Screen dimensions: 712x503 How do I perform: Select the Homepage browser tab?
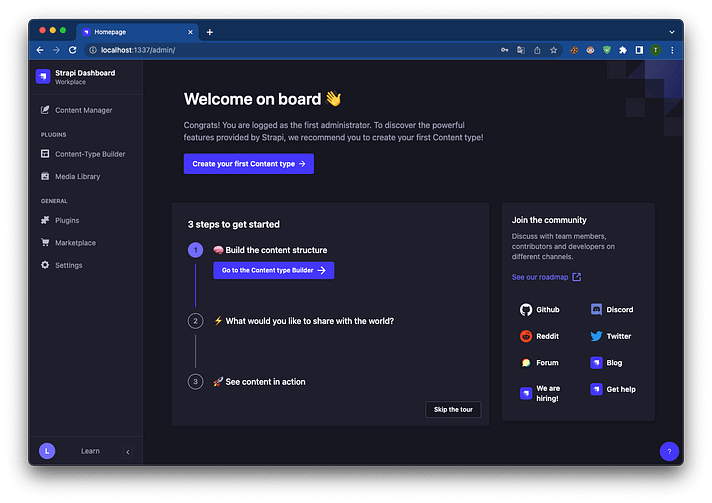point(137,32)
